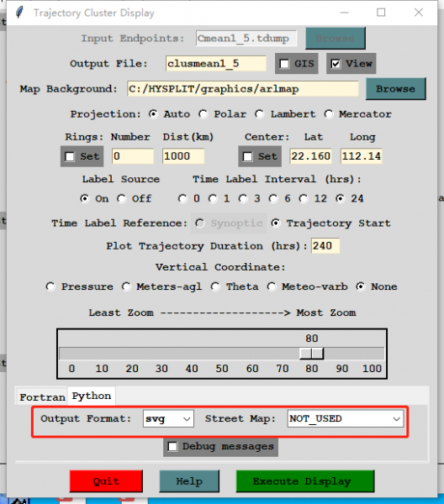Image resolution: width=444 pixels, height=504 pixels.
Task: Expand the Street Map NOT_USED dropdown
Action: pyautogui.click(x=346, y=418)
